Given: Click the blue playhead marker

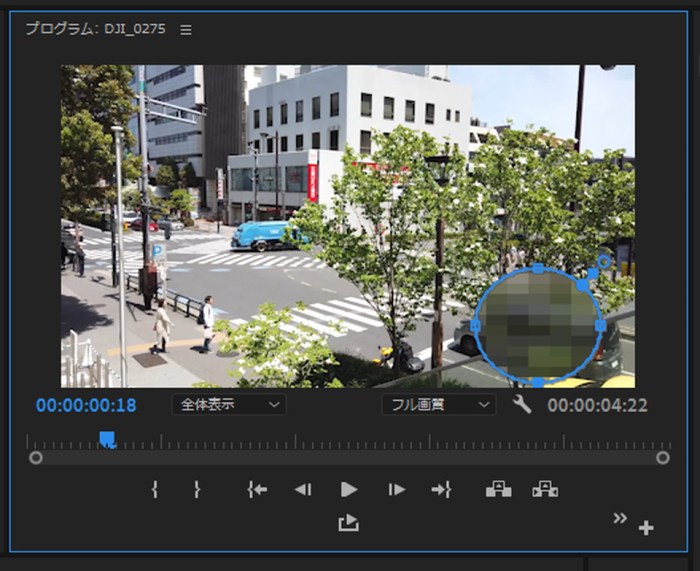Looking at the screenshot, I should (107, 439).
